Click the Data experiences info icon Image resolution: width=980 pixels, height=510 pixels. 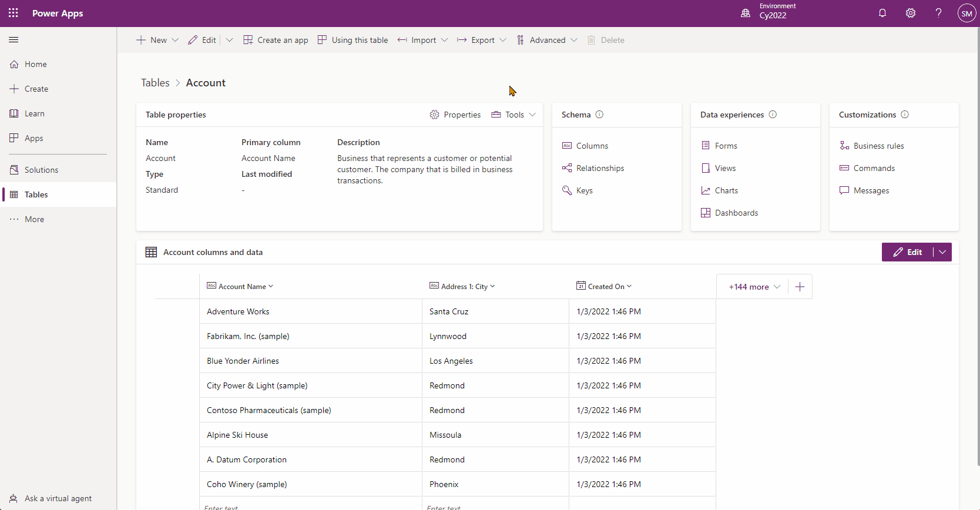point(773,115)
